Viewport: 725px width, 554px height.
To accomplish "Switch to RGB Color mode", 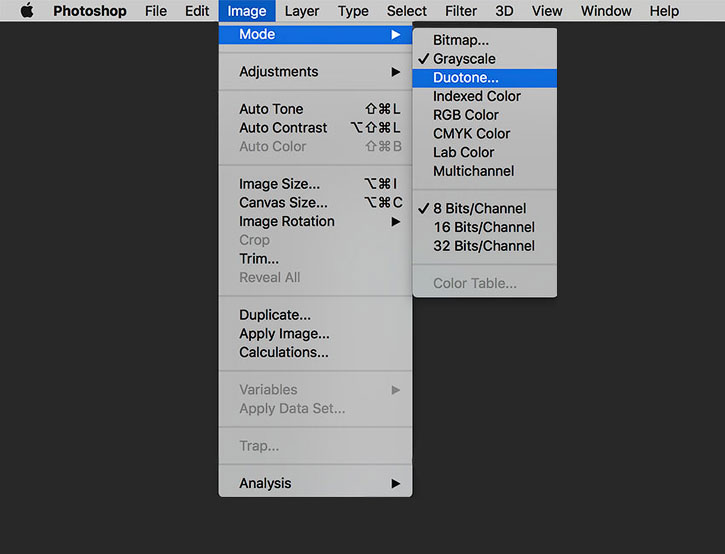I will point(485,115).
